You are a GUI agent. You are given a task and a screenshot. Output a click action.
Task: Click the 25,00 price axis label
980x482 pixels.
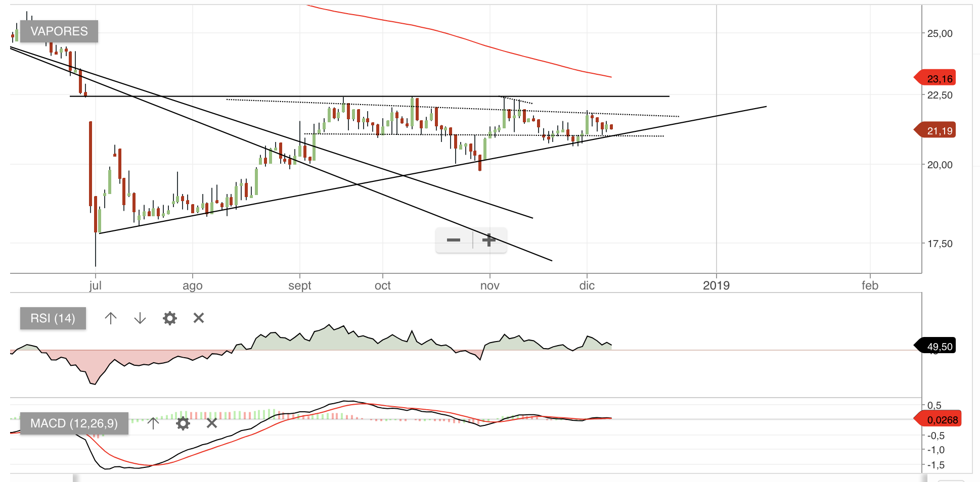(940, 33)
